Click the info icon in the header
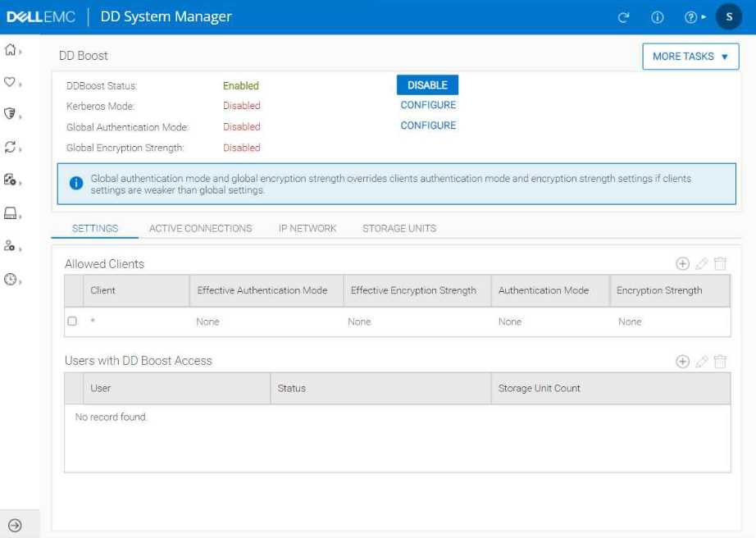 pyautogui.click(x=657, y=17)
